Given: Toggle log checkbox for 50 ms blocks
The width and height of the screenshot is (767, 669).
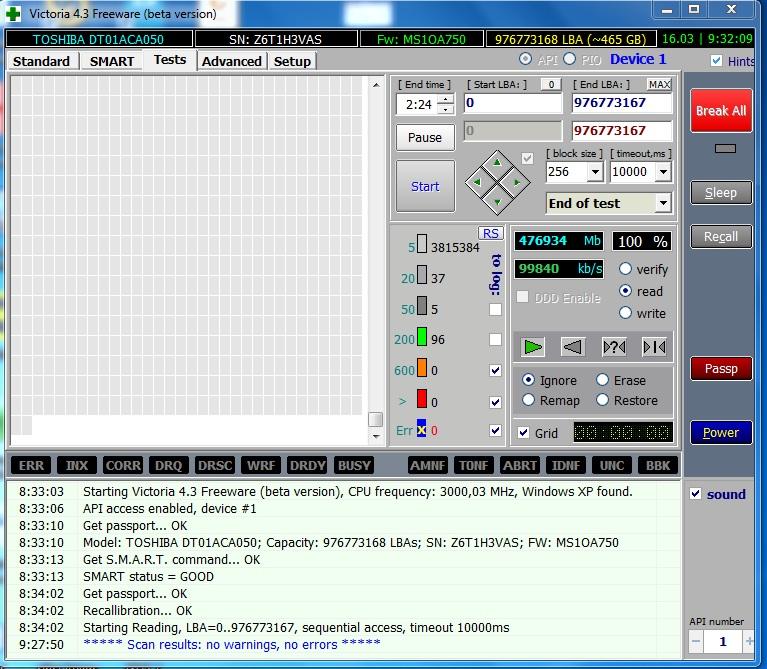Looking at the screenshot, I should click(x=496, y=310).
